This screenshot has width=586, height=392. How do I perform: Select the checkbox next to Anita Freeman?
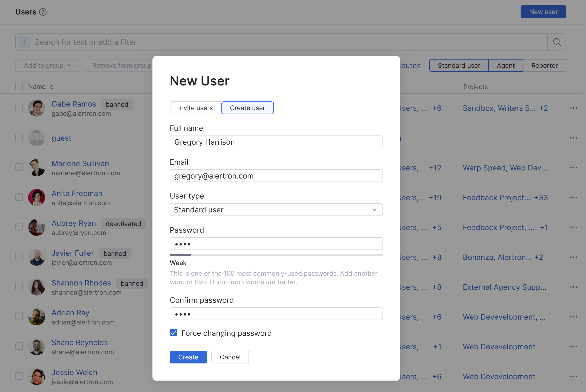[19, 197]
